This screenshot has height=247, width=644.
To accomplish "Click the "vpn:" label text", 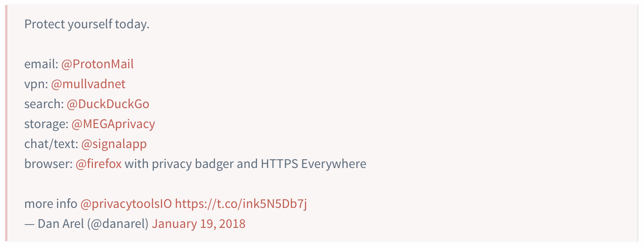I will (x=36, y=84).
